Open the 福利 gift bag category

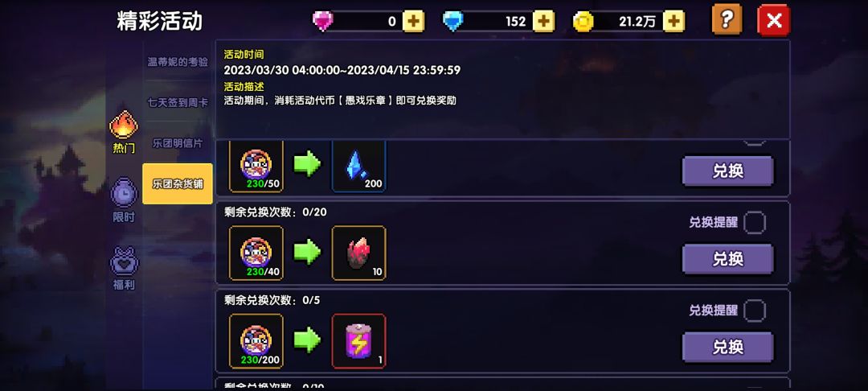(x=124, y=269)
